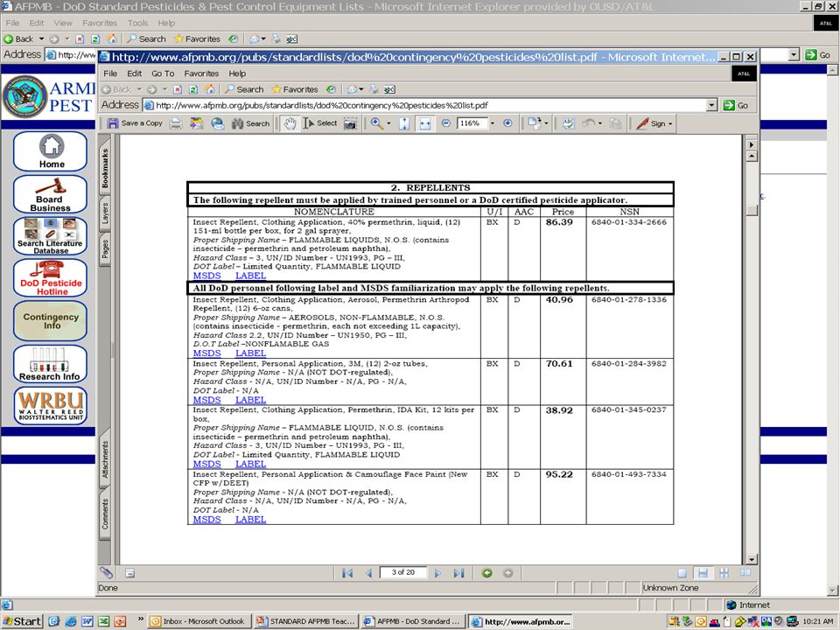Click Go button in PDF window address bar
Viewport: 840px width, 630px height.
736,105
